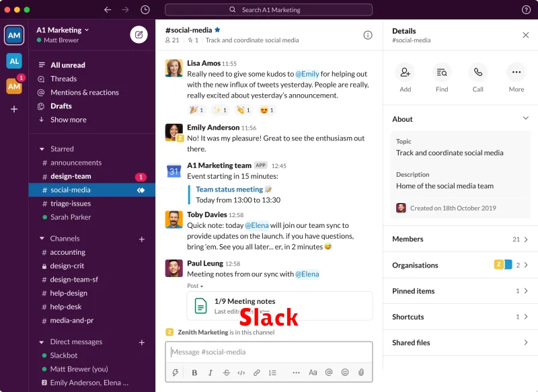
Task: Start a call with the Call icon
Action: pos(478,73)
